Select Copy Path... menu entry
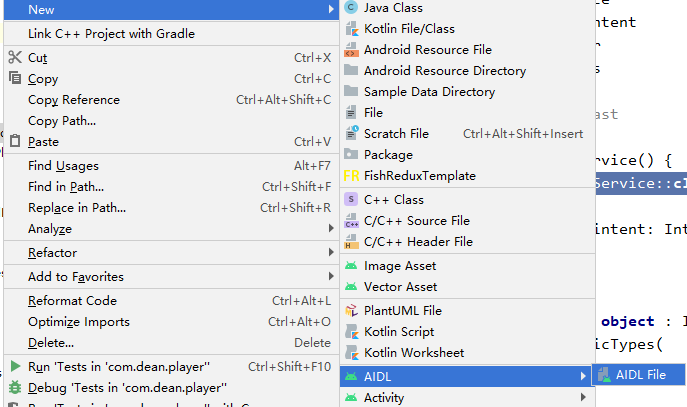Viewport: 687px width, 407px height. [x=171, y=121]
